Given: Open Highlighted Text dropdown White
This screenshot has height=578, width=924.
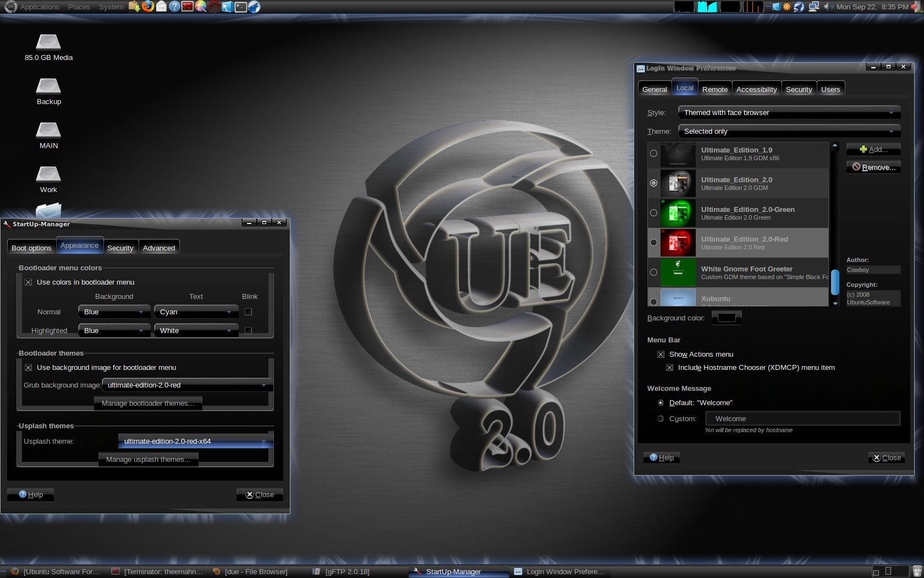Looking at the screenshot, I should pyautogui.click(x=196, y=330).
